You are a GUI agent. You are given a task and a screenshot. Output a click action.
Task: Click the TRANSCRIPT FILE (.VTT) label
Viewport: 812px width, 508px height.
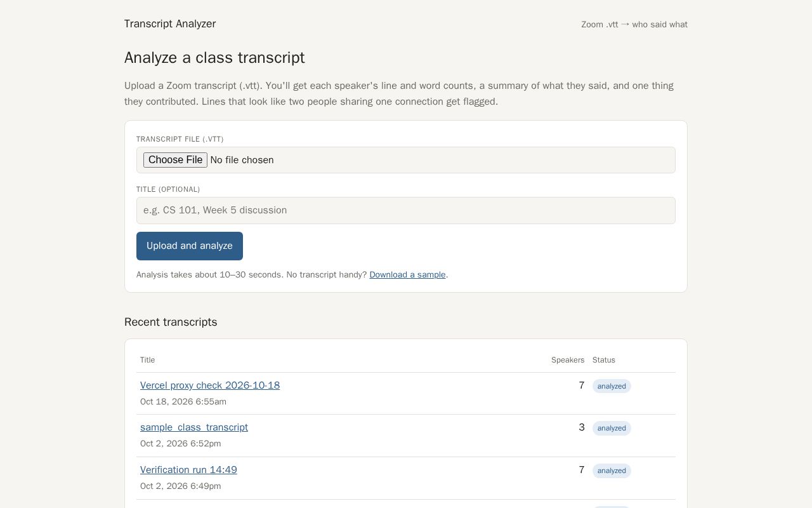coord(180,139)
